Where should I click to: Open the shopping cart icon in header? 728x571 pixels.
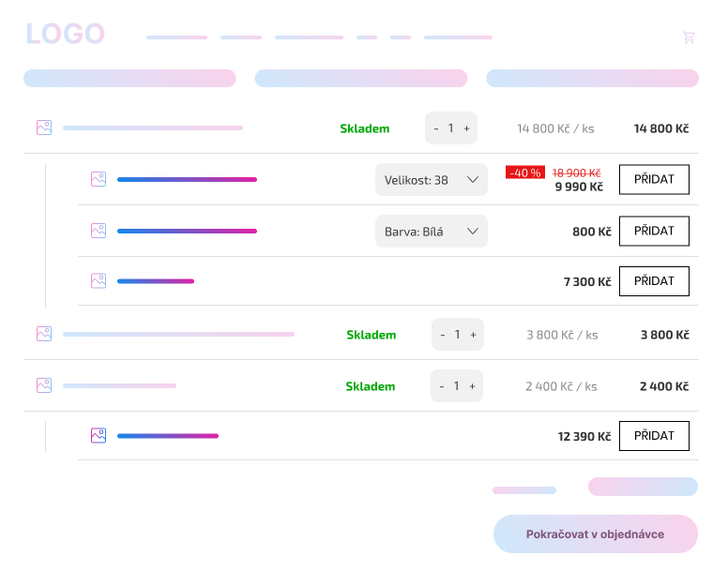(x=689, y=38)
